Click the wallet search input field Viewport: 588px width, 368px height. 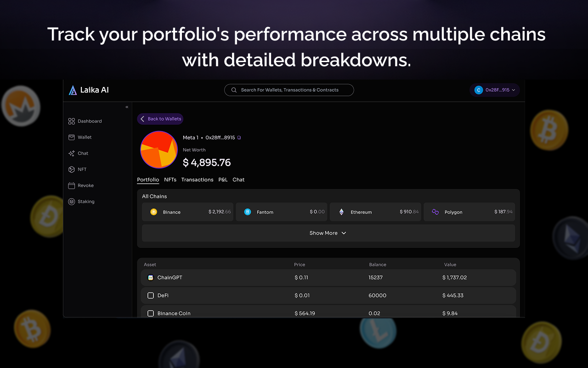click(x=289, y=90)
